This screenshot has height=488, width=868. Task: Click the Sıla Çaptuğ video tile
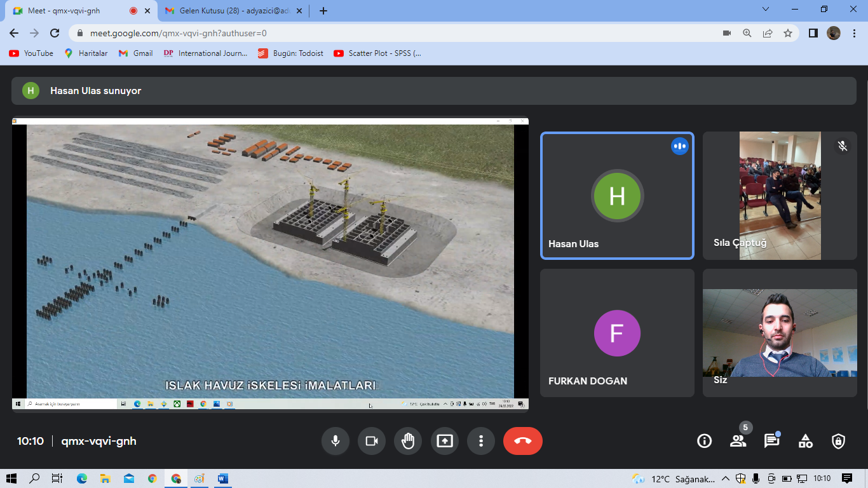780,196
